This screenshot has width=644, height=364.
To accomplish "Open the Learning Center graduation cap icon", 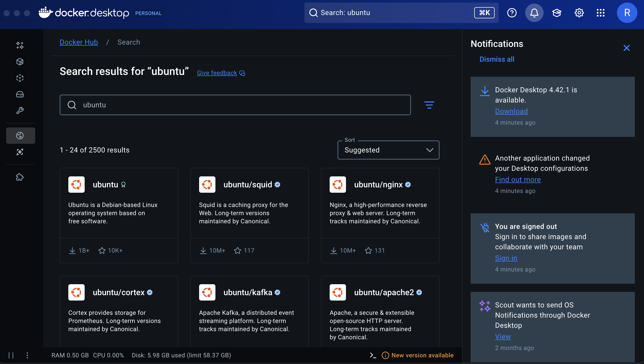I will coord(556,12).
